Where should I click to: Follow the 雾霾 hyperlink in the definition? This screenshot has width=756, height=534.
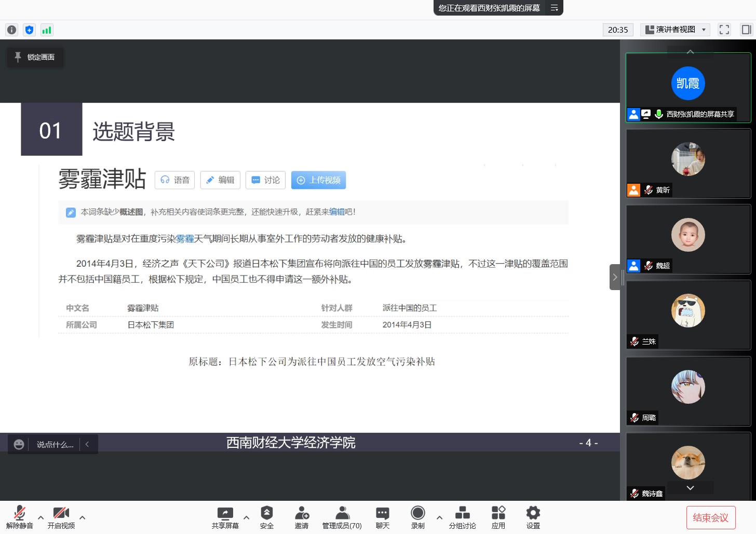click(185, 239)
